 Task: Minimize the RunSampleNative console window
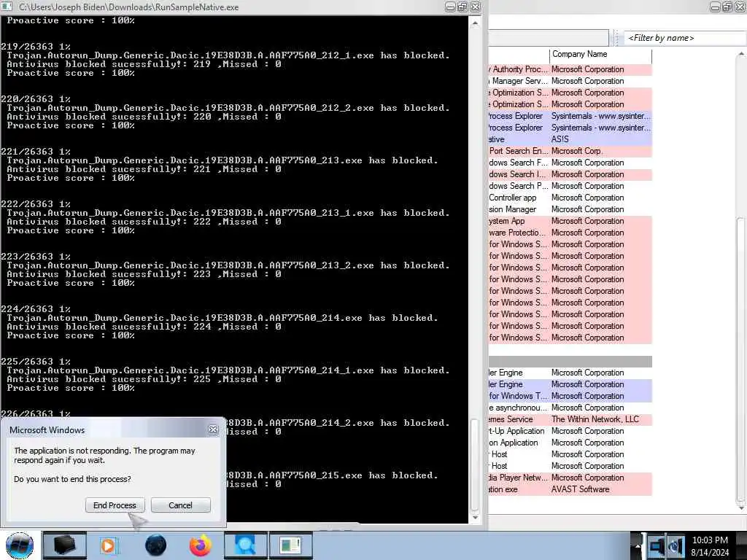click(450, 7)
